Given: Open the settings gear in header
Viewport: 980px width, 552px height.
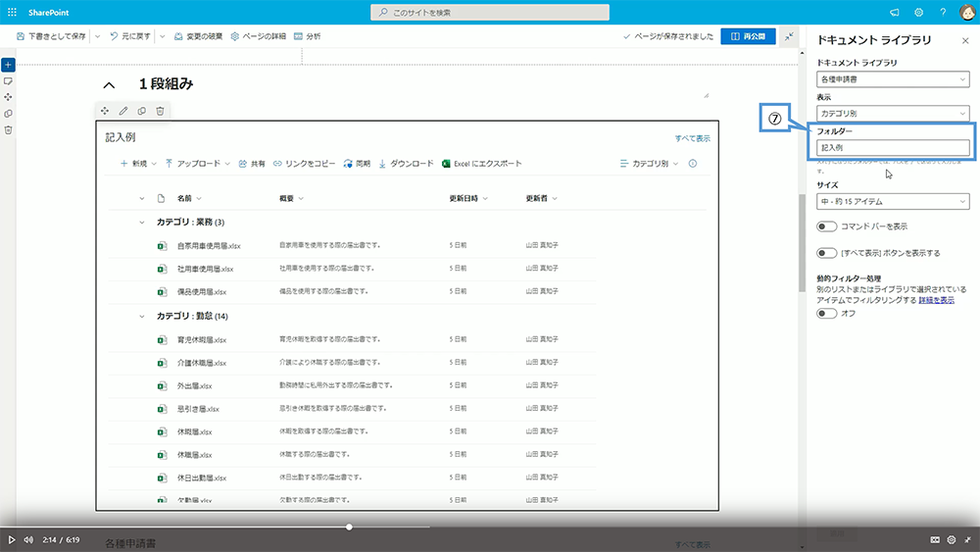Looking at the screenshot, I should 919,12.
